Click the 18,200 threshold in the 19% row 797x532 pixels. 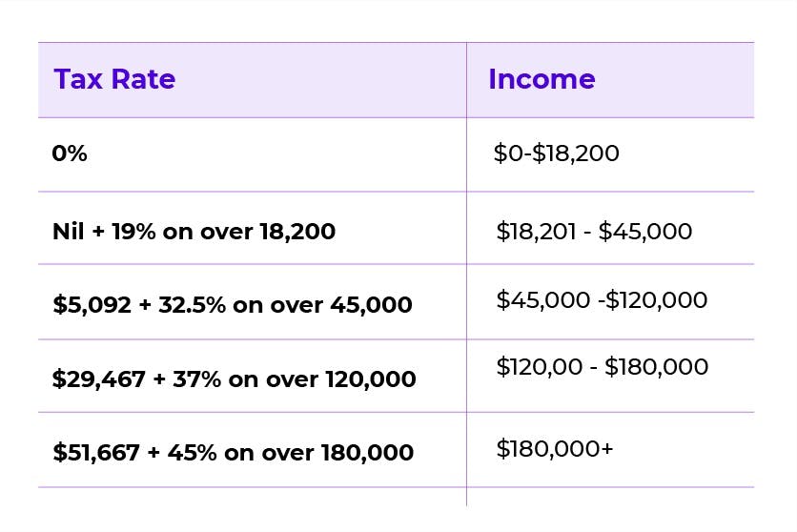coord(297,233)
